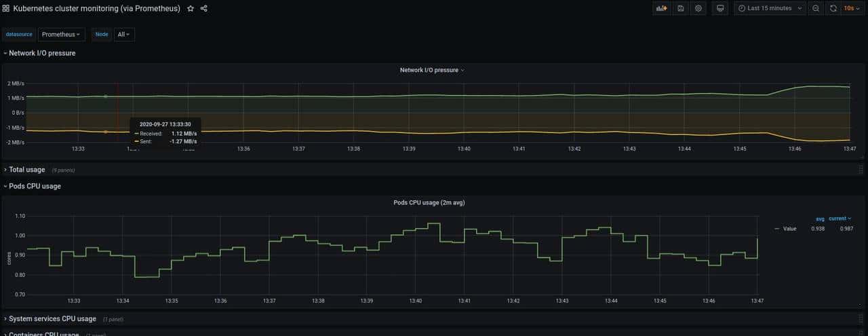Star this dashboard as favorite
Viewport: 868px width, 336px height.
click(x=191, y=9)
